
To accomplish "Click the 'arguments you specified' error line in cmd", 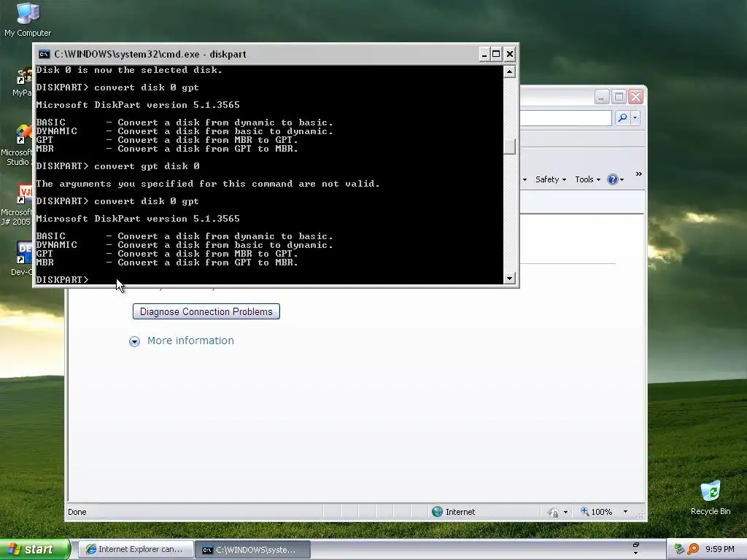I will [x=208, y=184].
